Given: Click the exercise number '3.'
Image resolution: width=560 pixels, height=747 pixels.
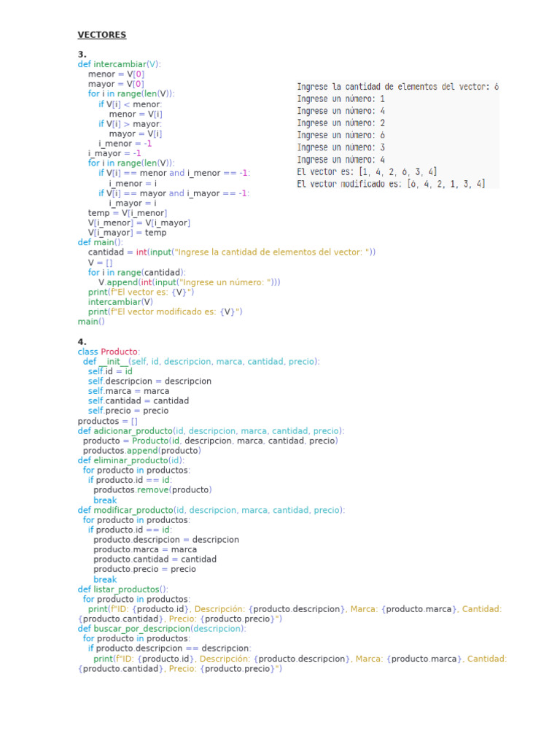Looking at the screenshot, I should (82, 54).
